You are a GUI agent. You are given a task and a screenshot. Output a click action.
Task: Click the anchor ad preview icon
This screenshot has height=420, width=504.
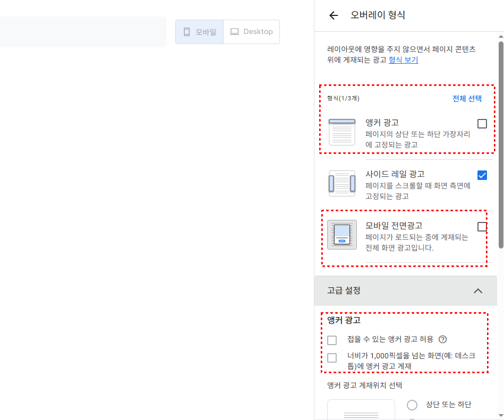point(342,131)
